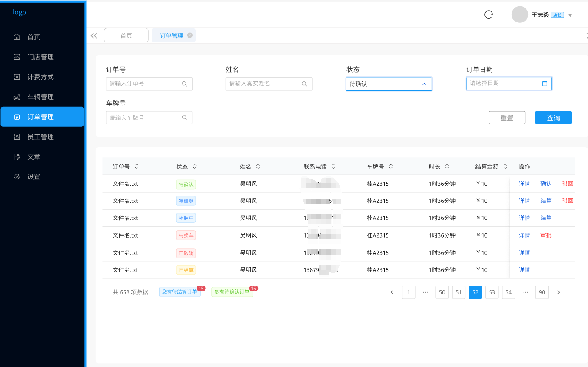Viewport: 588px width, 367px height.
Task: Click the 您有待结算订单 notice badge
Action: tap(180, 292)
